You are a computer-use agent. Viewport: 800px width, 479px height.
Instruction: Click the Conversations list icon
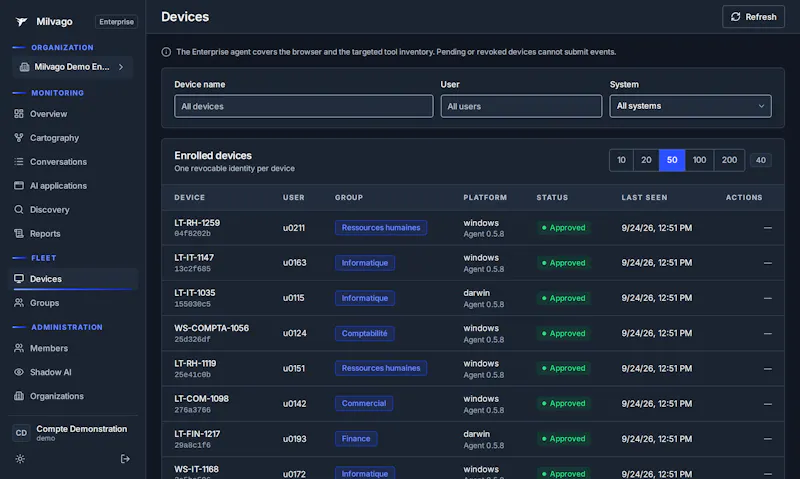click(x=19, y=162)
